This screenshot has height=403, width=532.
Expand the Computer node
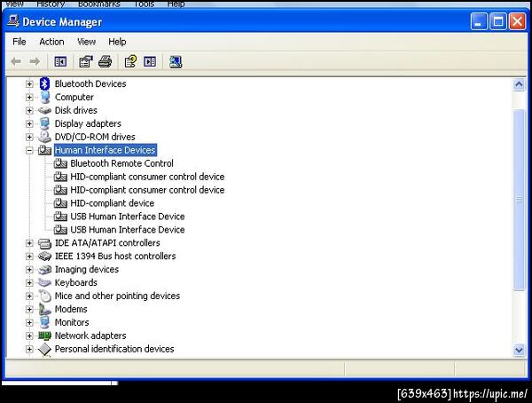(29, 97)
